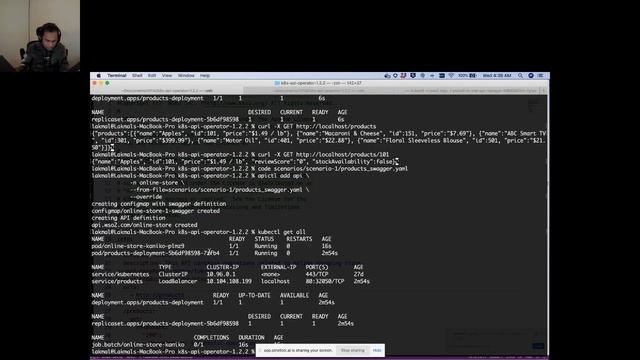Click the folder proxy icon in title bar
The width and height of the screenshot is (640, 360).
277,83
